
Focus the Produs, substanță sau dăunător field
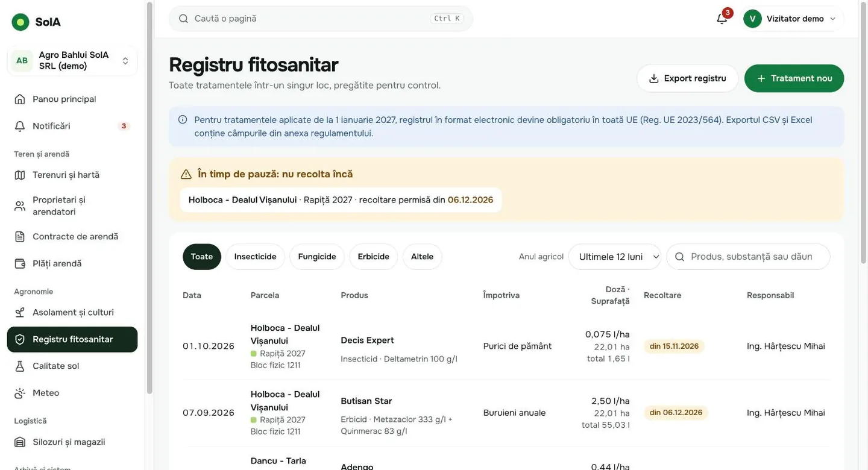[x=748, y=257]
